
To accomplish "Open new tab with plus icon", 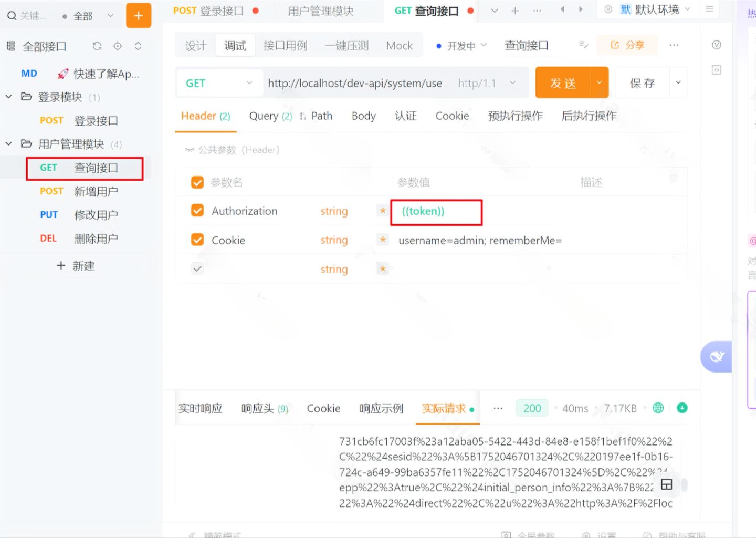I will [x=515, y=11].
